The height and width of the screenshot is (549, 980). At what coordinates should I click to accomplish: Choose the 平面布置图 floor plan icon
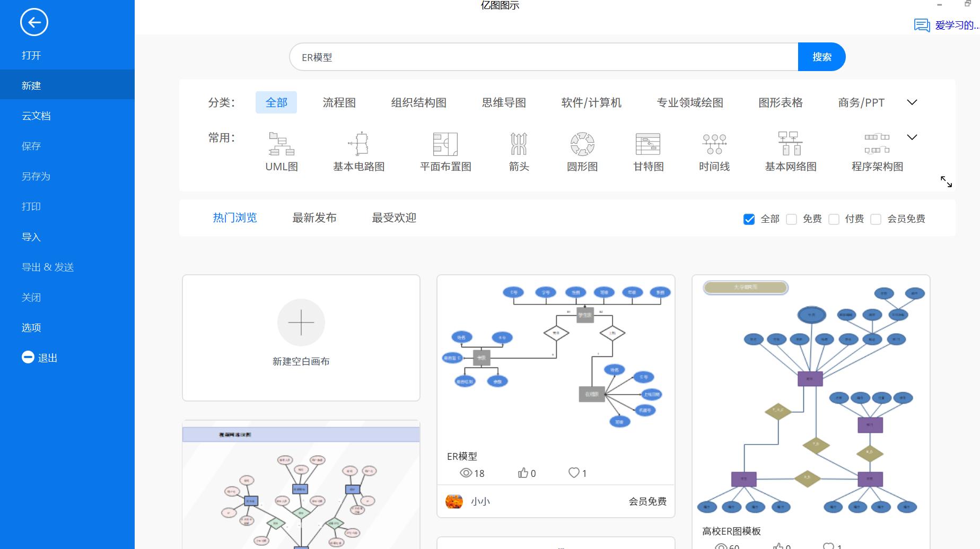click(x=444, y=151)
